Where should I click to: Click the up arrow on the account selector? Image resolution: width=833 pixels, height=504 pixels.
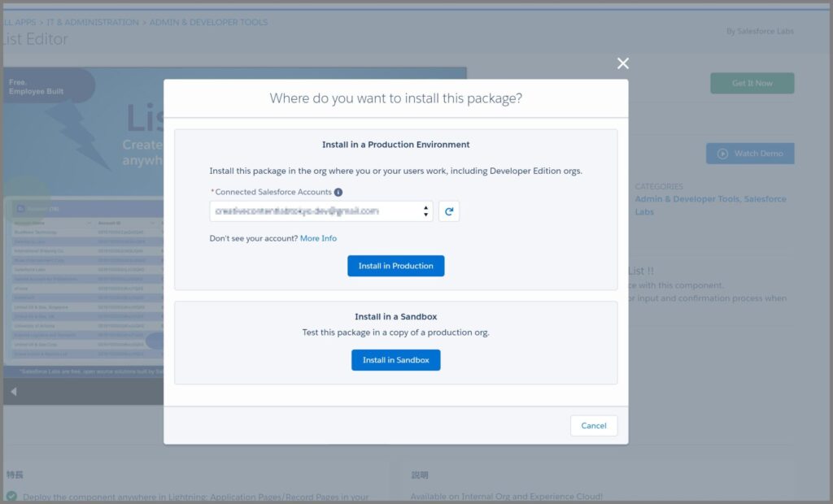(425, 206)
